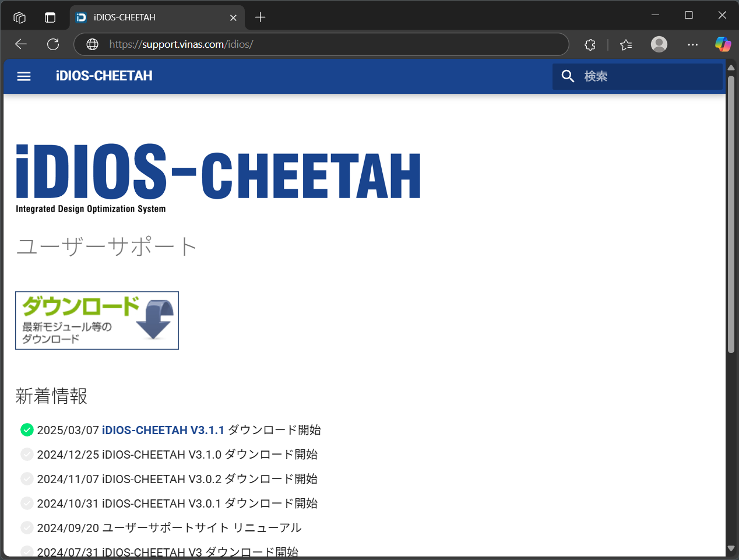Screen dimensions: 739x560
Task: Open the hamburger navigation menu
Action: click(24, 76)
